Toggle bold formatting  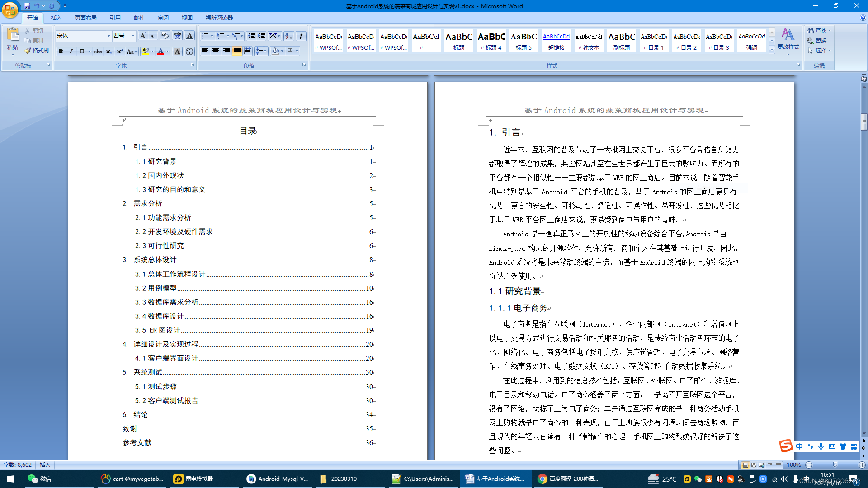coord(61,52)
